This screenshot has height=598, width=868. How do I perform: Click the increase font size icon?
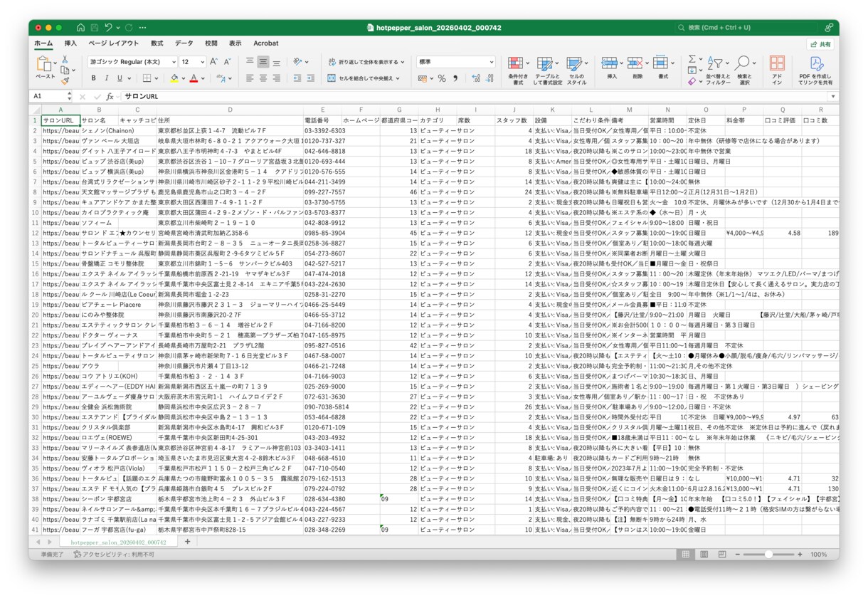click(215, 62)
